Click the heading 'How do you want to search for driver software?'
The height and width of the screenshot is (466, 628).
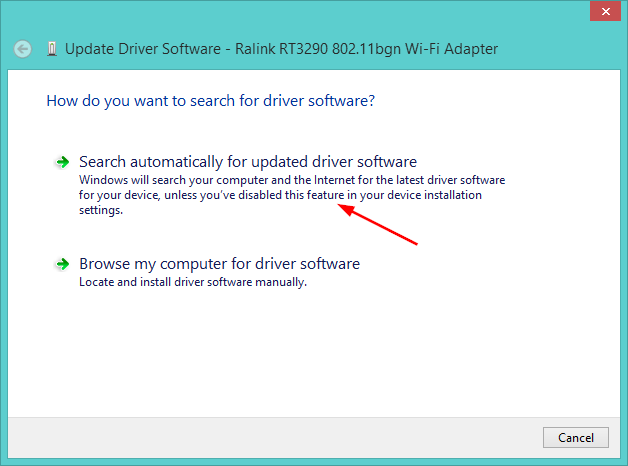point(211,101)
